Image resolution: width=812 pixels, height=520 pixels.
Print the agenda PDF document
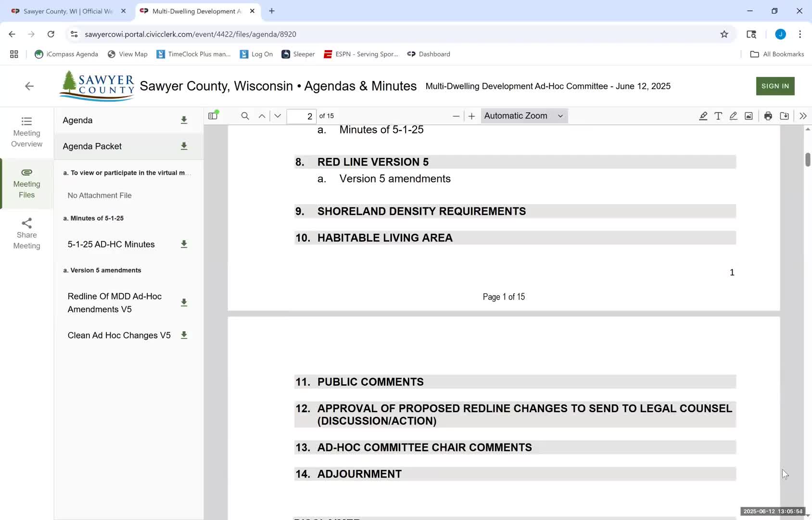click(x=768, y=116)
